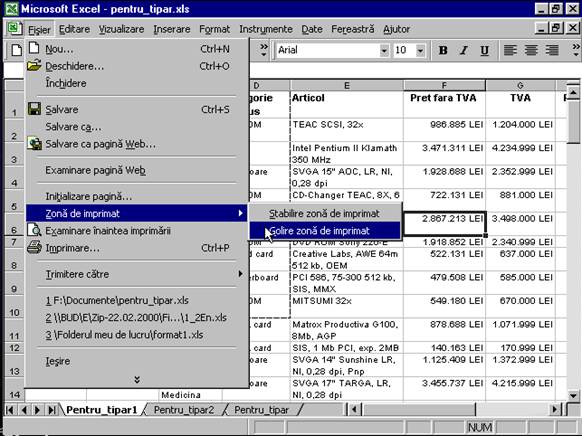582x436 pixels.
Task: Open the Fereastră menu
Action: (353, 29)
